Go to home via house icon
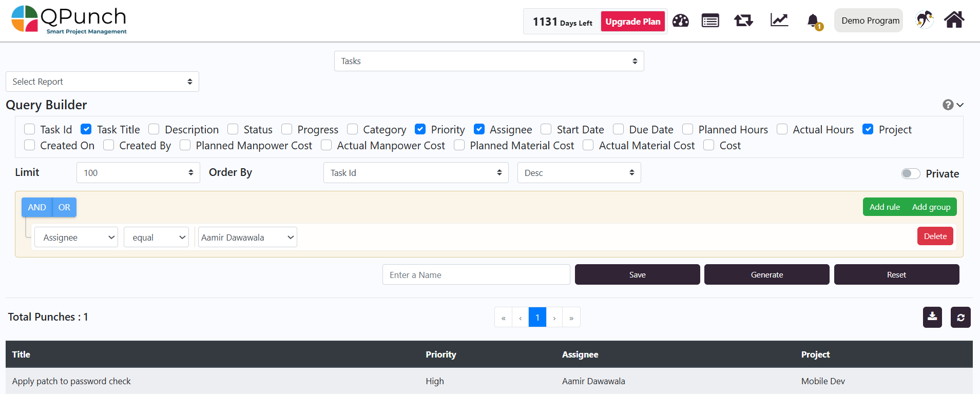Viewport: 980px width, 396px height. pyautogui.click(x=954, y=20)
